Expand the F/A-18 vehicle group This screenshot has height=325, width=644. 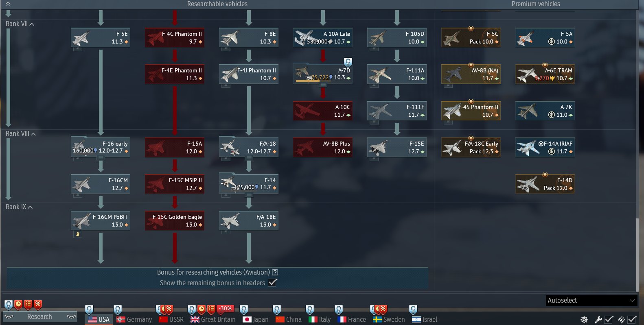click(x=249, y=158)
